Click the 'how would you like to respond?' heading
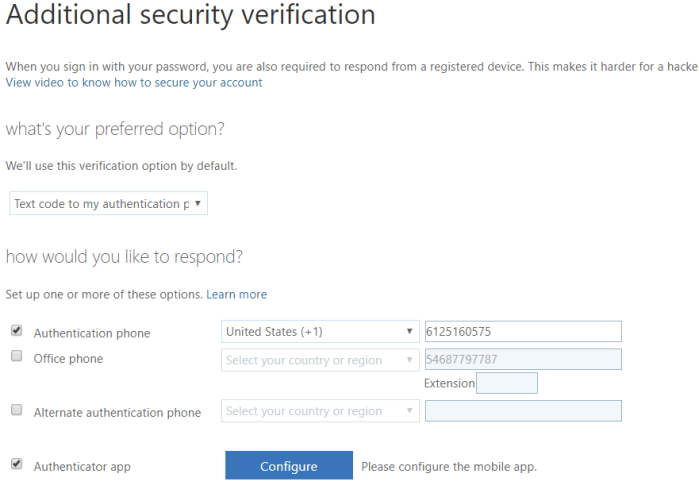 (x=124, y=257)
